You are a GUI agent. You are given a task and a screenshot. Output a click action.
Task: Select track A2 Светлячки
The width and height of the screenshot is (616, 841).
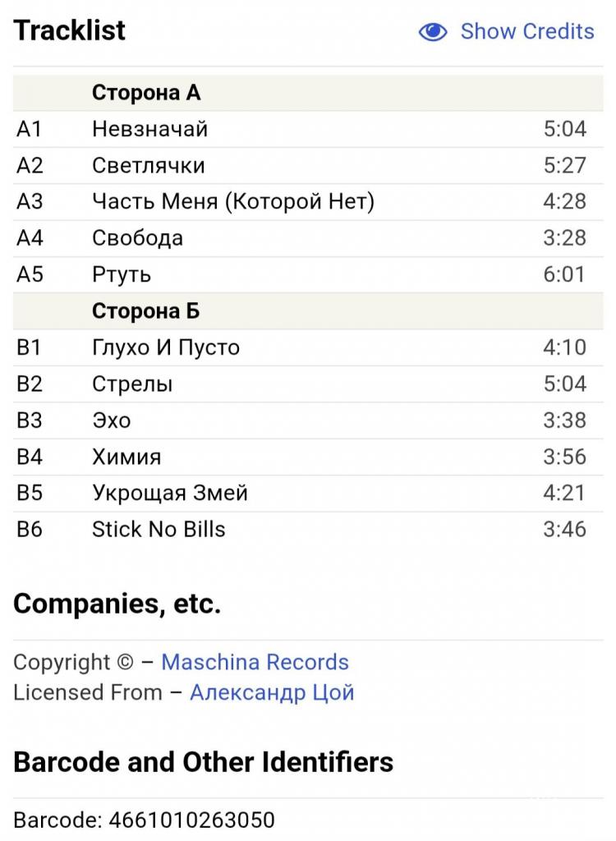308,166
